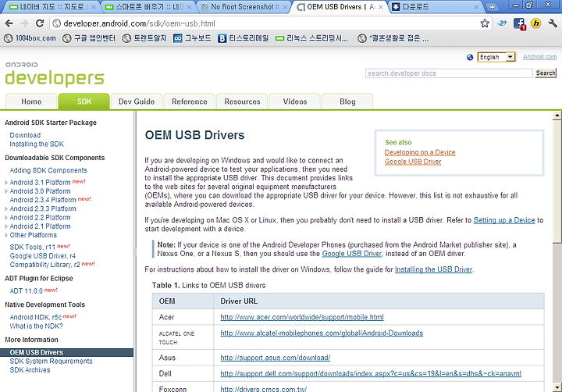The height and width of the screenshot is (392, 562).
Task: Open the 결혼생활로 접은 bookmark
Action: point(393,38)
